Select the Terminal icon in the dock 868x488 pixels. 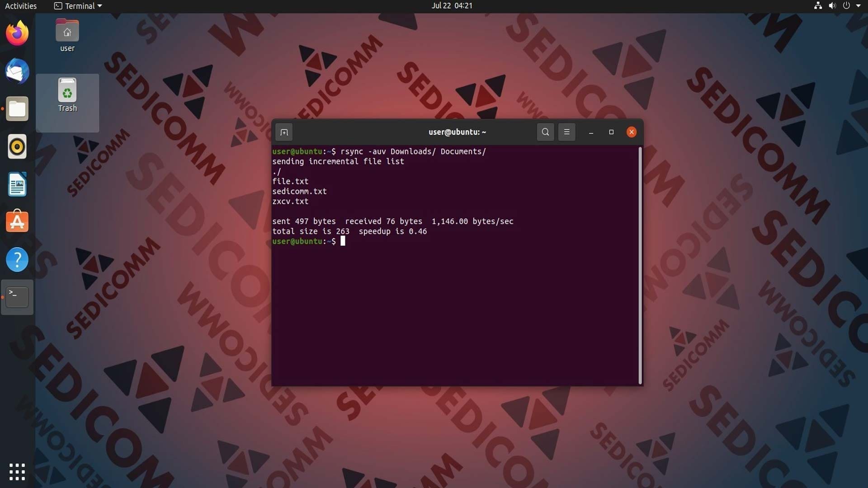pyautogui.click(x=17, y=297)
